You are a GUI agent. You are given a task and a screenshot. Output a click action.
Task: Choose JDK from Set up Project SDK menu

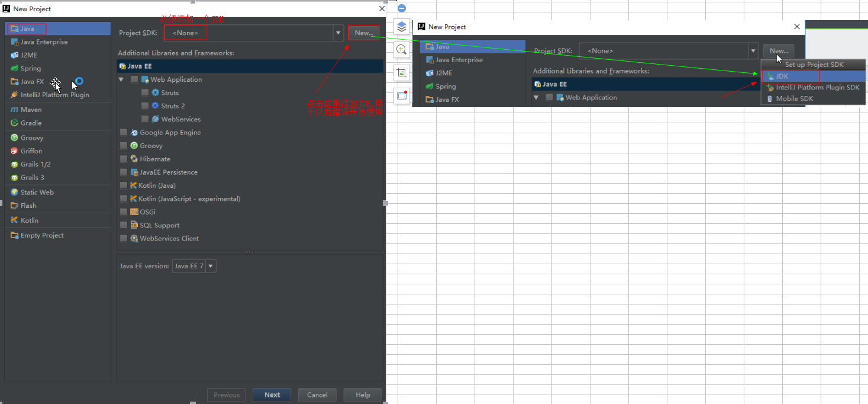click(813, 76)
